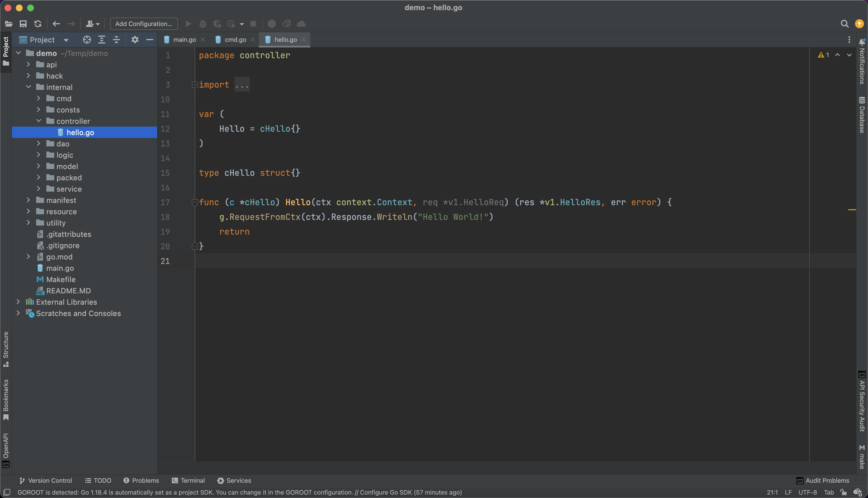Image resolution: width=868 pixels, height=498 pixels.
Task: Fold the Hello func at line 17
Action: [194, 202]
